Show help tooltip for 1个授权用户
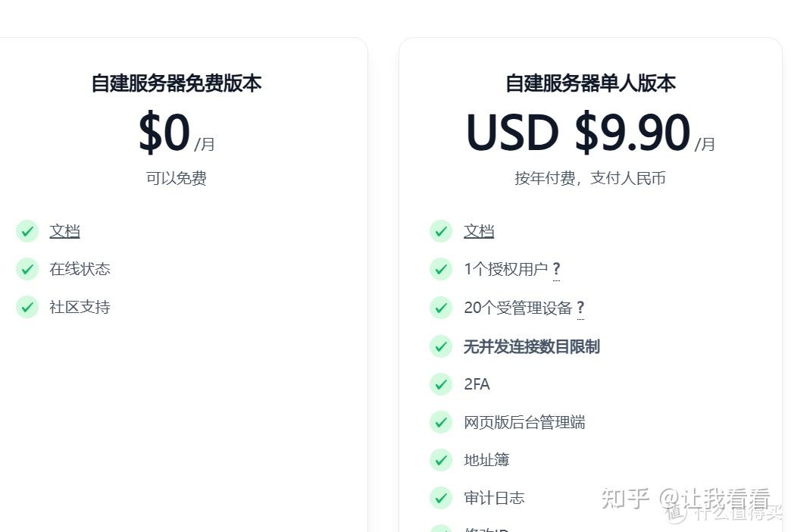Image resolution: width=791 pixels, height=532 pixels. [x=556, y=269]
